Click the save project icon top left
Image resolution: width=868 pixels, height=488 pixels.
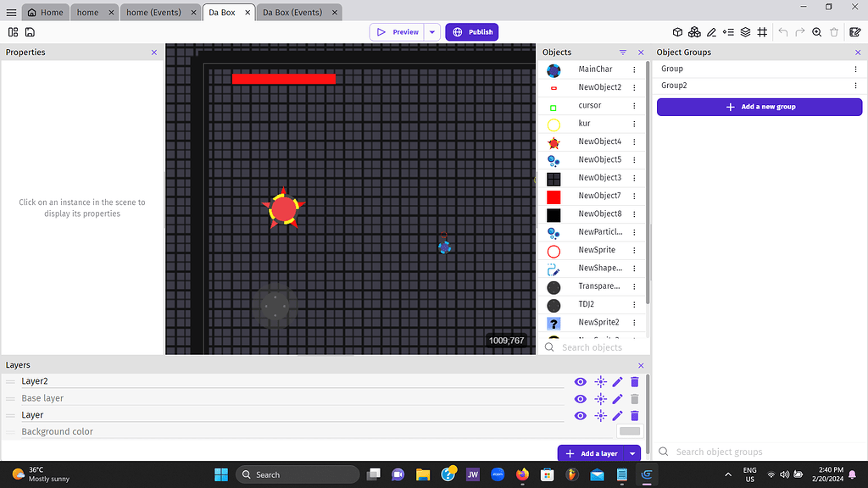point(30,31)
